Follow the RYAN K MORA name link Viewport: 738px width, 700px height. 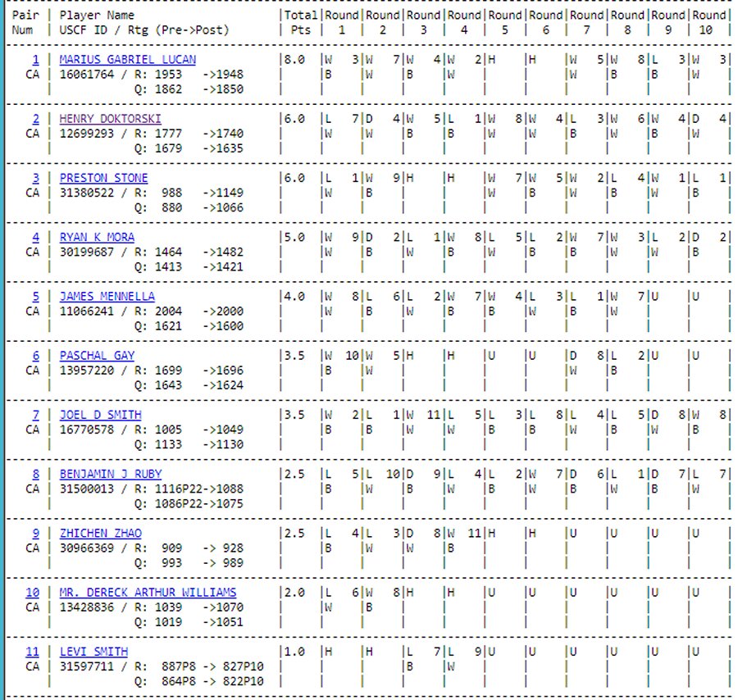click(97, 238)
